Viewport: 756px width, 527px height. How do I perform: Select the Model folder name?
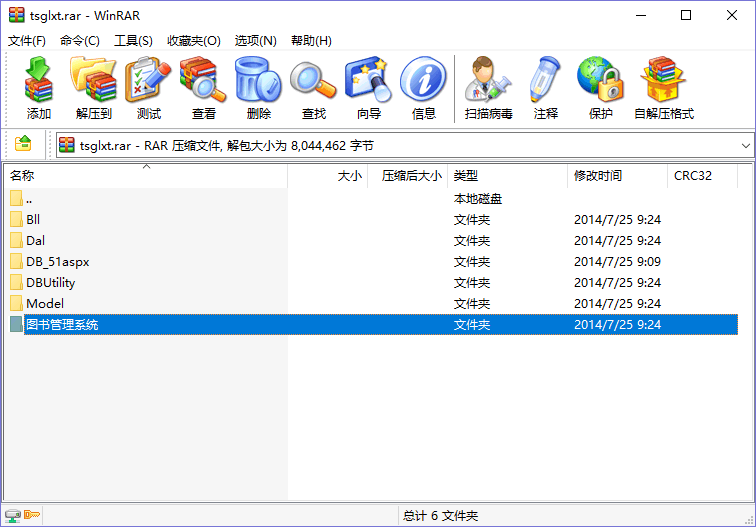click(45, 304)
